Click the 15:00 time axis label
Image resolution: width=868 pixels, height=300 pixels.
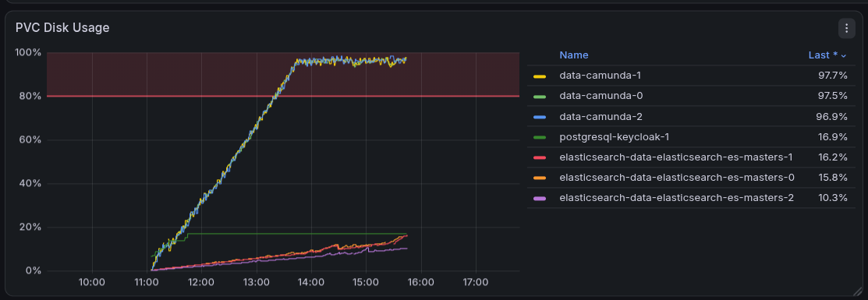(366, 282)
